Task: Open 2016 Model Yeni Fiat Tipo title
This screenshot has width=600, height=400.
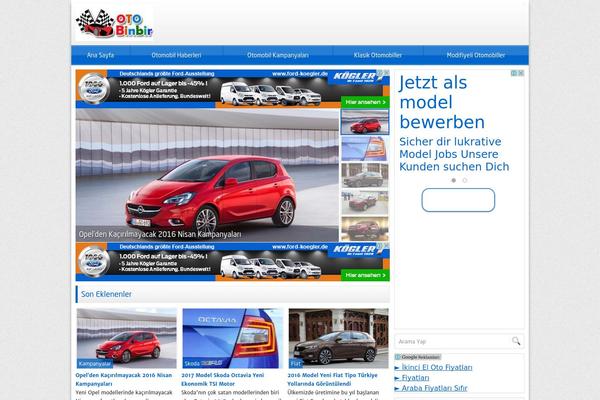Action: pos(333,379)
